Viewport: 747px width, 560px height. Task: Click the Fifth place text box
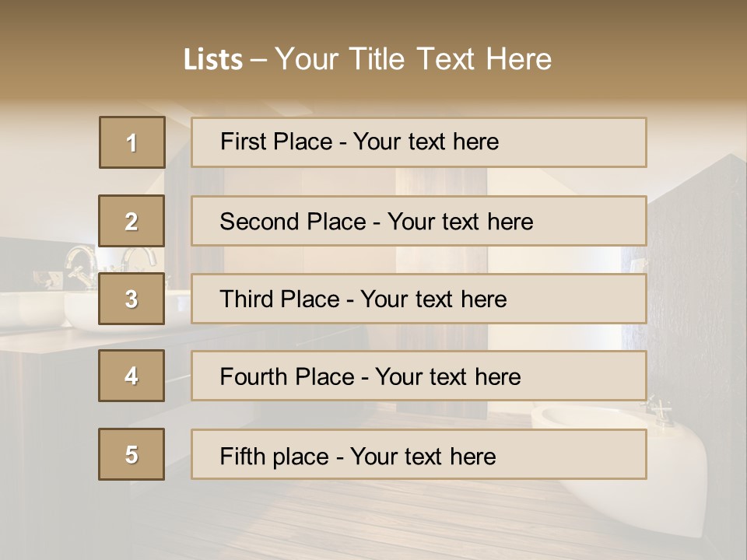point(419,454)
